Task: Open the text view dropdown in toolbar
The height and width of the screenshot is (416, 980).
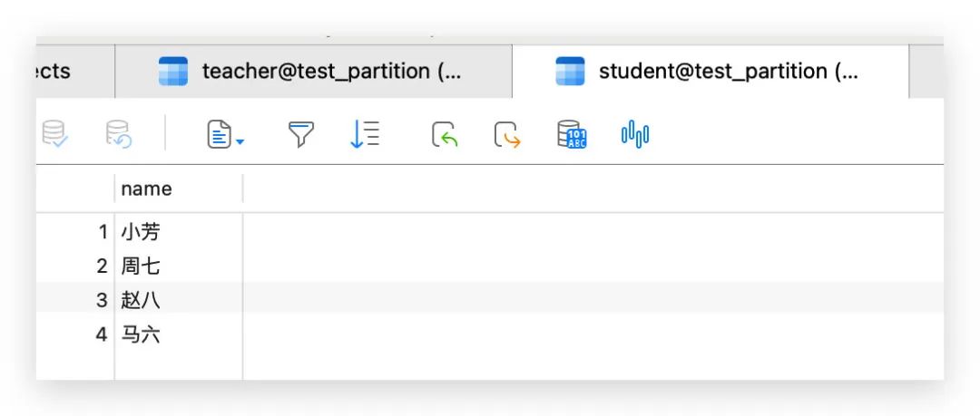Action: (x=225, y=135)
